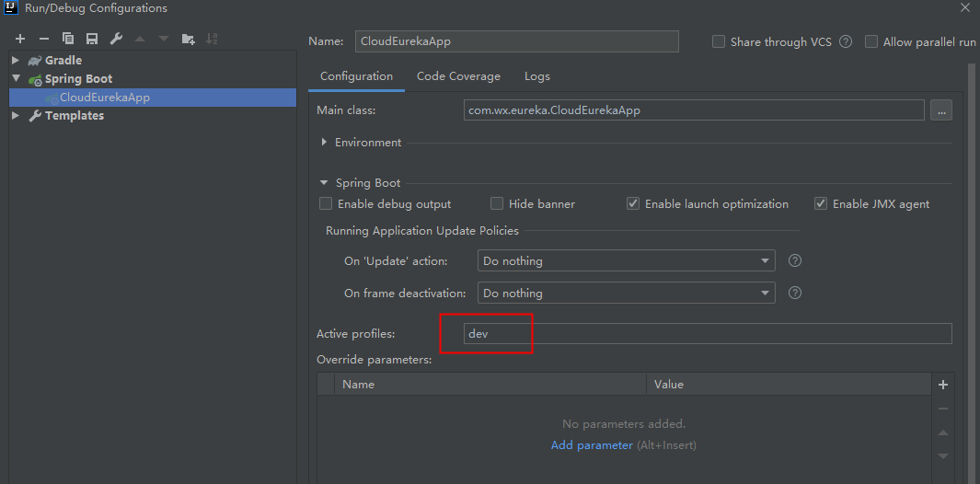Open On 'Update' action dropdown
This screenshot has width=980, height=484.
click(x=627, y=260)
